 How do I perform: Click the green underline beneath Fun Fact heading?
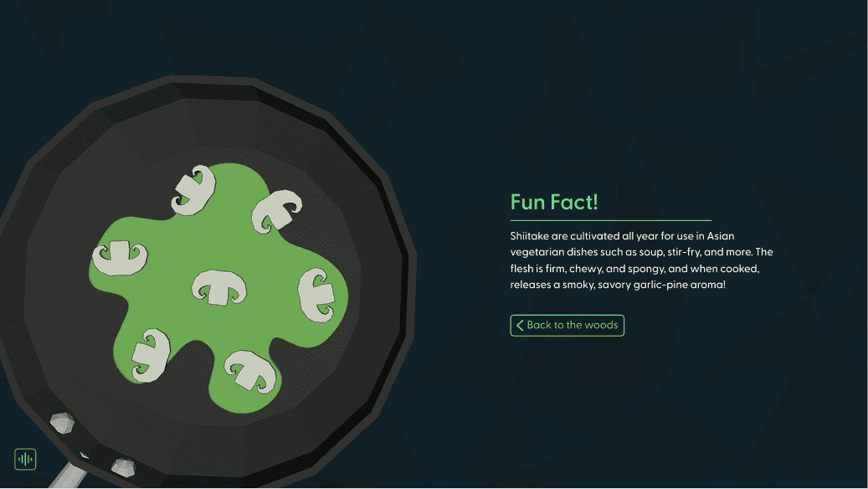pos(610,220)
